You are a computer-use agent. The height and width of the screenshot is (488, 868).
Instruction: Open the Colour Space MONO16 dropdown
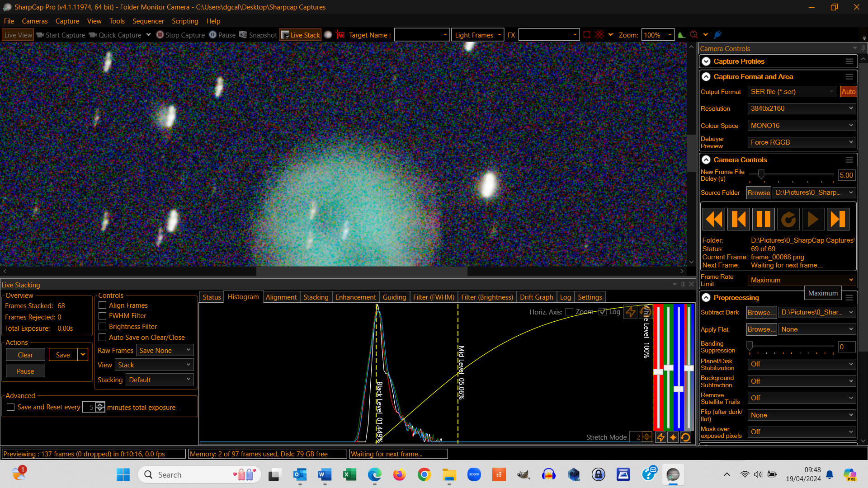(802, 126)
